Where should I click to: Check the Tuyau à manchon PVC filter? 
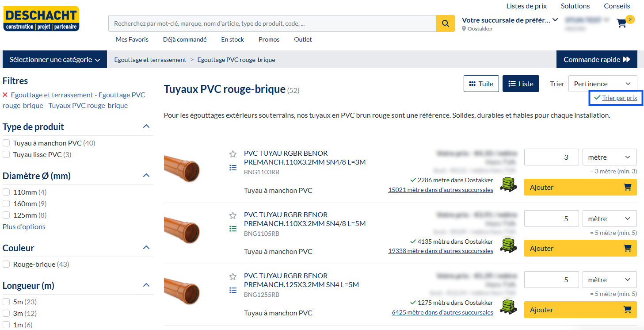pos(6,143)
